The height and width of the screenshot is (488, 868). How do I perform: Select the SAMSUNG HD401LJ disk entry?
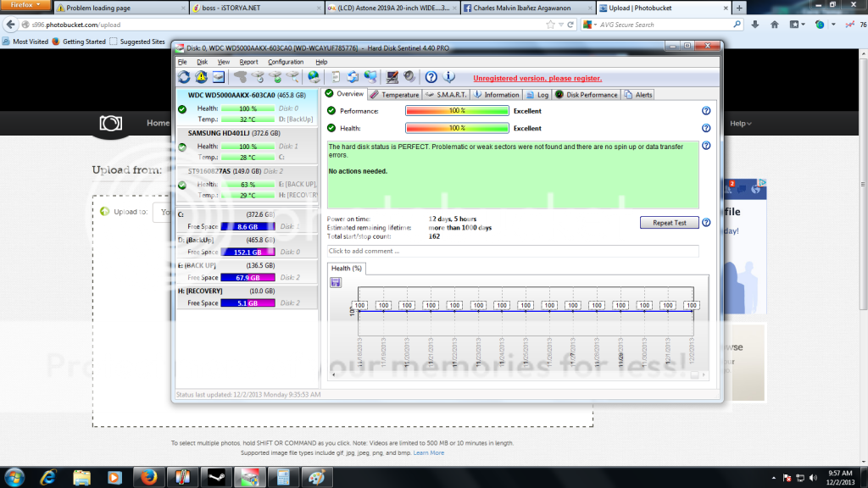pyautogui.click(x=246, y=133)
